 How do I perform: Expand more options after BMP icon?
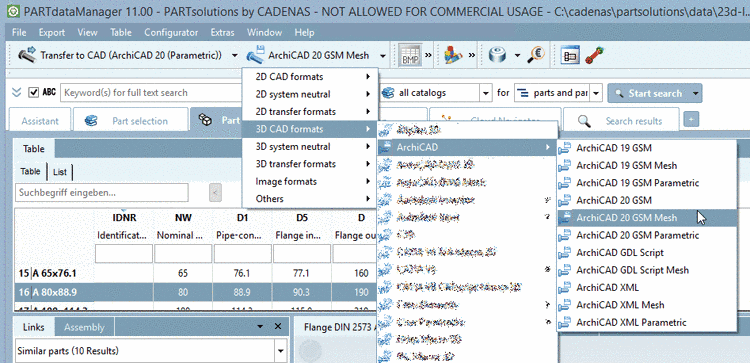(x=429, y=55)
